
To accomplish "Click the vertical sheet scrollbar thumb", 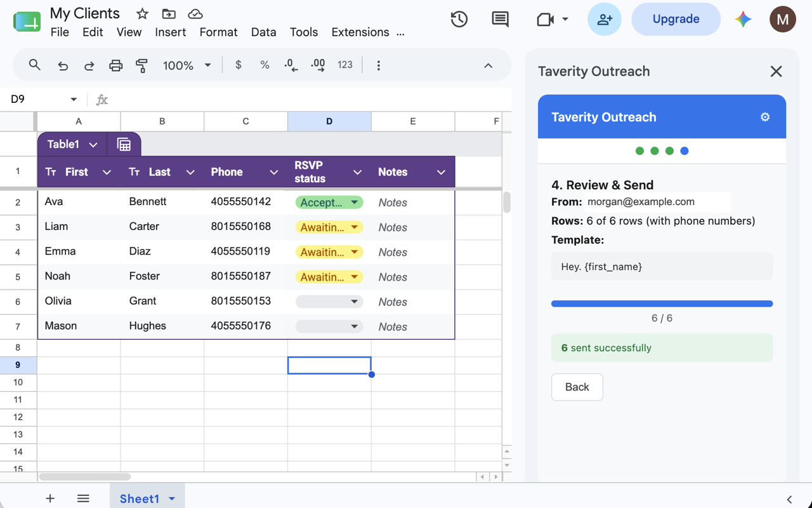I will coord(507,203).
